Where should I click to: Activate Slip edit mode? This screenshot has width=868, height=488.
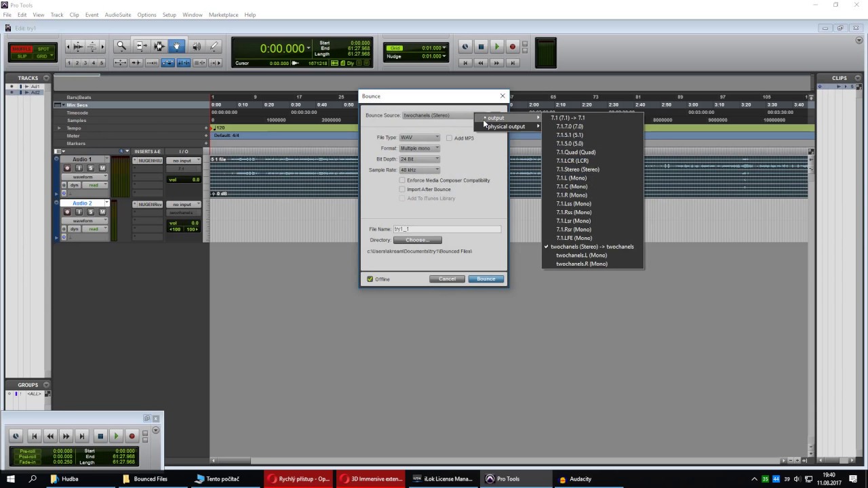point(22,56)
